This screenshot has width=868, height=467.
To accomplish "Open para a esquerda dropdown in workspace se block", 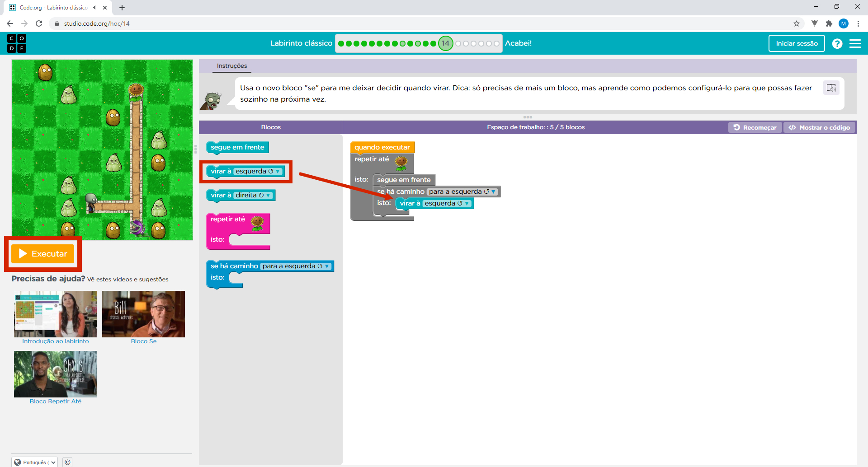I will pyautogui.click(x=462, y=191).
